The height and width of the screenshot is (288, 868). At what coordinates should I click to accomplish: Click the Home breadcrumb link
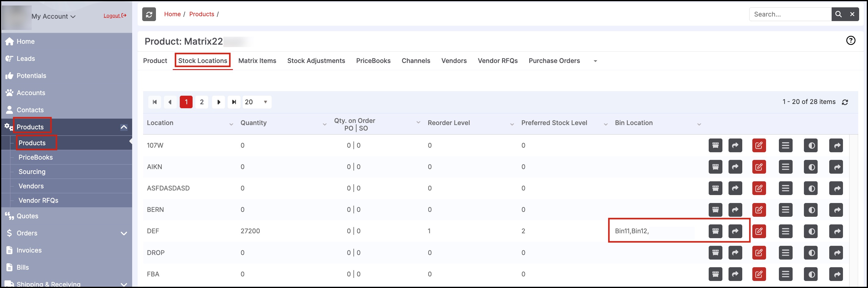pos(172,14)
